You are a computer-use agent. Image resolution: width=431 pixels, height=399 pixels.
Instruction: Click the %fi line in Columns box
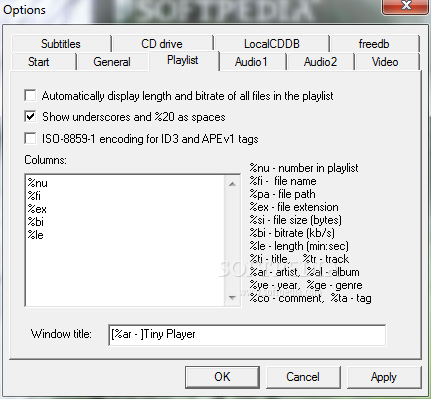click(34, 196)
